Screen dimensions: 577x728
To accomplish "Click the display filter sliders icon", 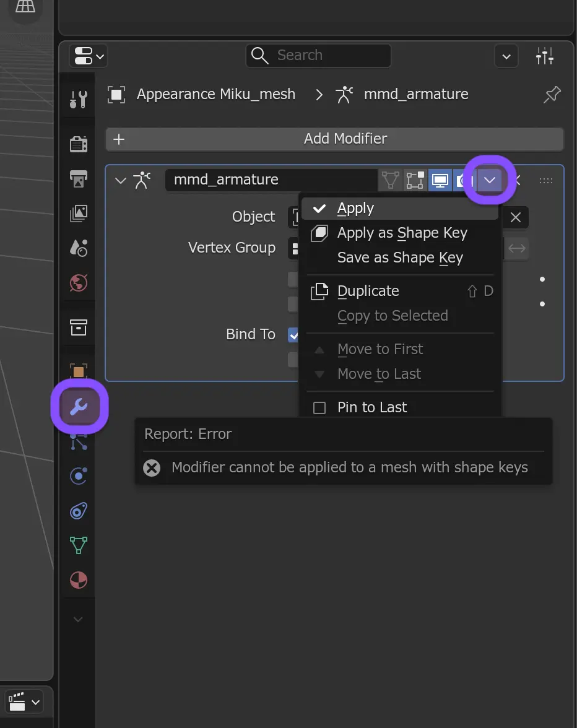I will pos(545,56).
